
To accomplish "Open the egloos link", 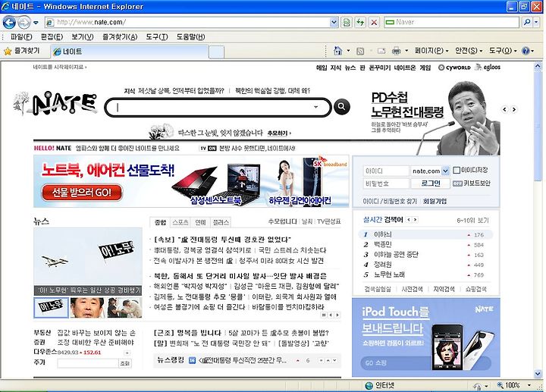I will pos(488,67).
